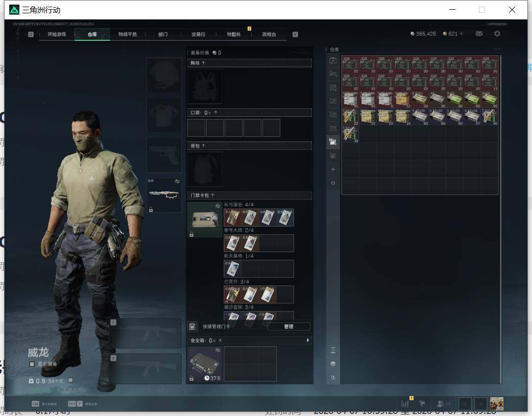Open the player avatar at bottom right
The height and width of the screenshot is (416, 532).
[x=497, y=404]
